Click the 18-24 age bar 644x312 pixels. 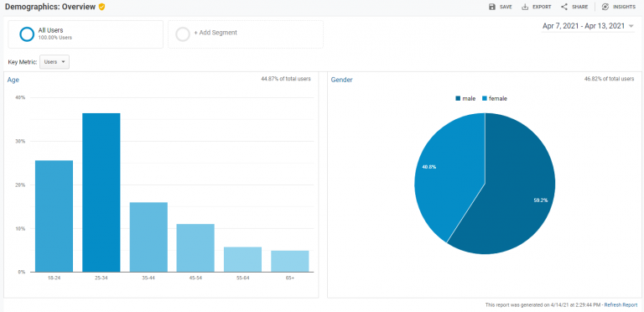pyautogui.click(x=55, y=216)
